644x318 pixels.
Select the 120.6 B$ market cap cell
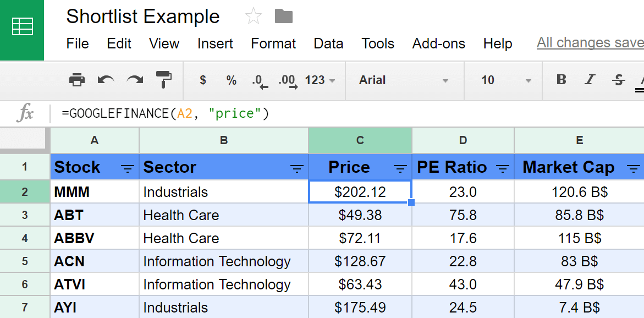pyautogui.click(x=580, y=192)
